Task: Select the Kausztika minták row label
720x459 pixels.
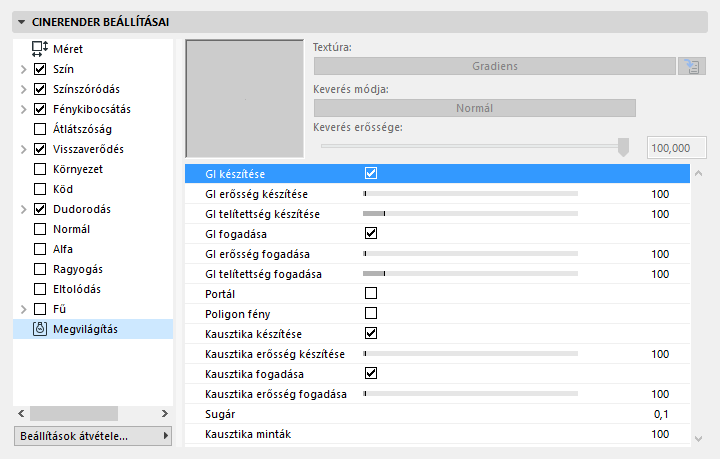Action: 248,434
